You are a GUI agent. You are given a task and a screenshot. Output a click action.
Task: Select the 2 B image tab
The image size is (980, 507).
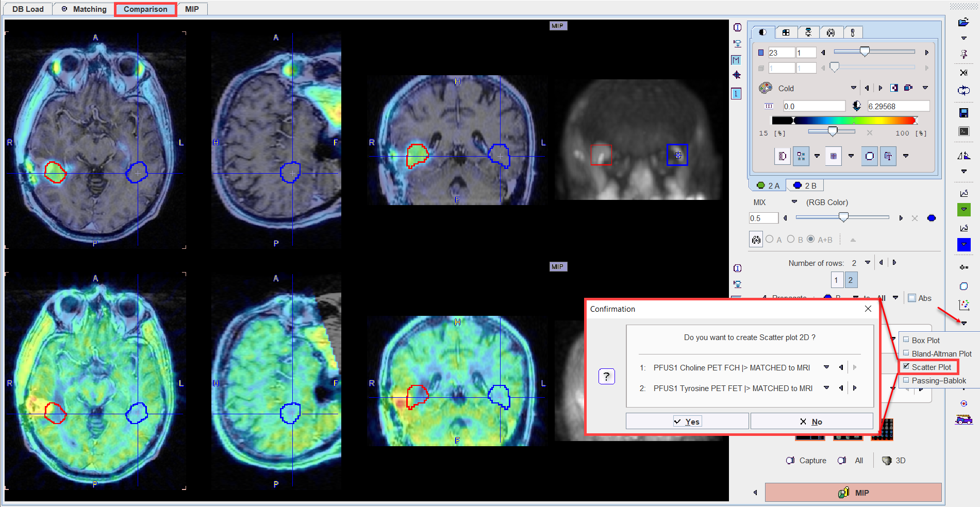[x=805, y=185]
